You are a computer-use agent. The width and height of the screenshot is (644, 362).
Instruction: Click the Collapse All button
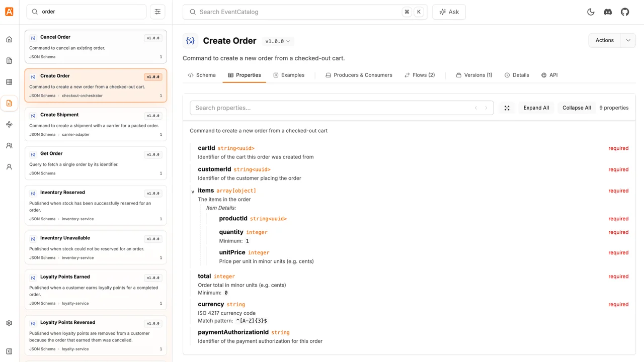[x=577, y=108]
